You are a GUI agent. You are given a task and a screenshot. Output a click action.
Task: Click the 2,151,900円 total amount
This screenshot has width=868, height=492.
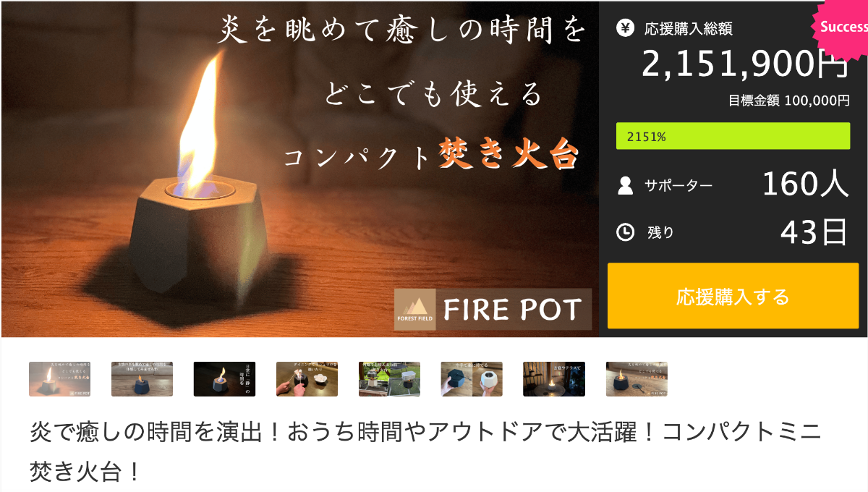(745, 65)
